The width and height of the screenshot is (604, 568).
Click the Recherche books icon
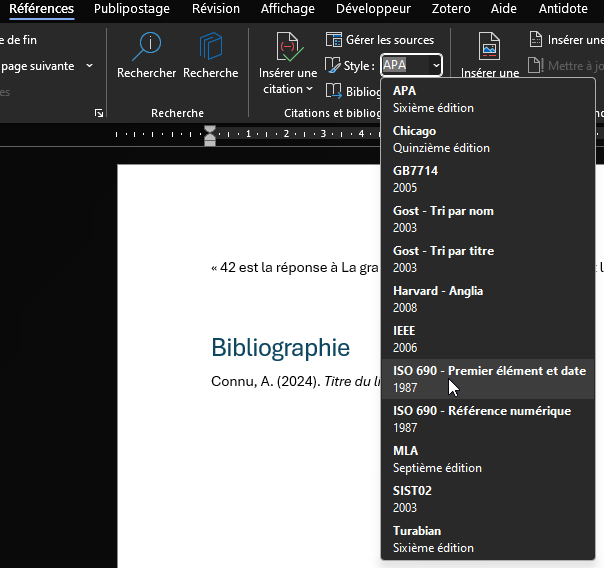coord(210,47)
